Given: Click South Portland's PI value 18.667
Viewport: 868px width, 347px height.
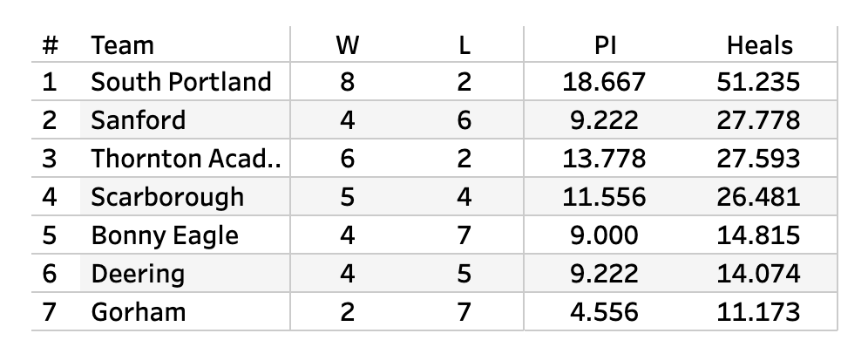Looking at the screenshot, I should click(604, 82).
